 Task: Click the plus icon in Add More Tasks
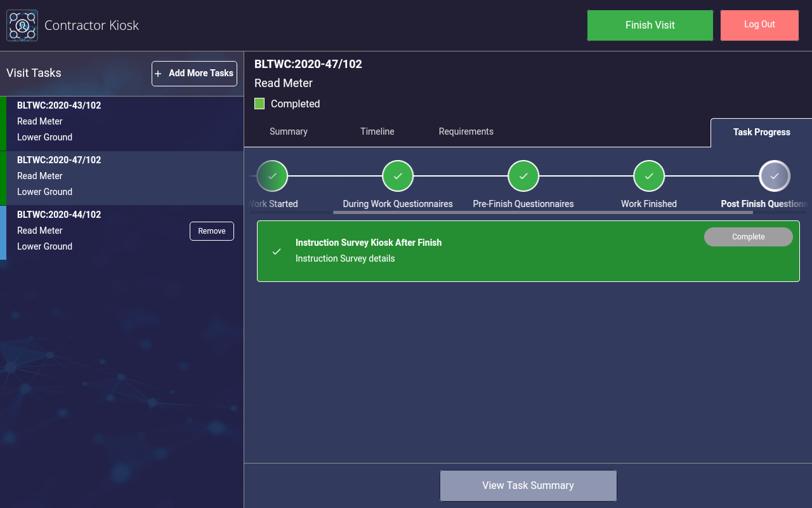tap(159, 74)
